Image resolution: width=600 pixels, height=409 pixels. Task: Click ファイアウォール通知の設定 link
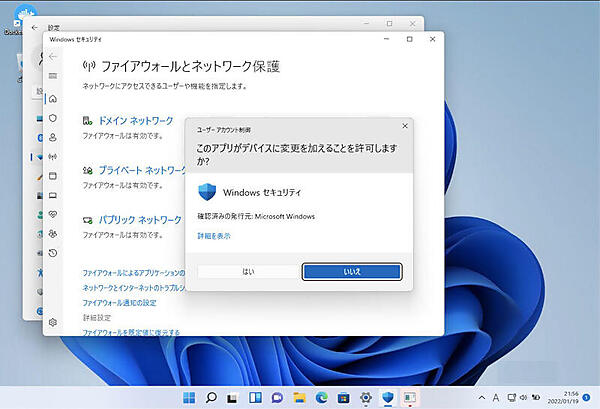click(119, 302)
